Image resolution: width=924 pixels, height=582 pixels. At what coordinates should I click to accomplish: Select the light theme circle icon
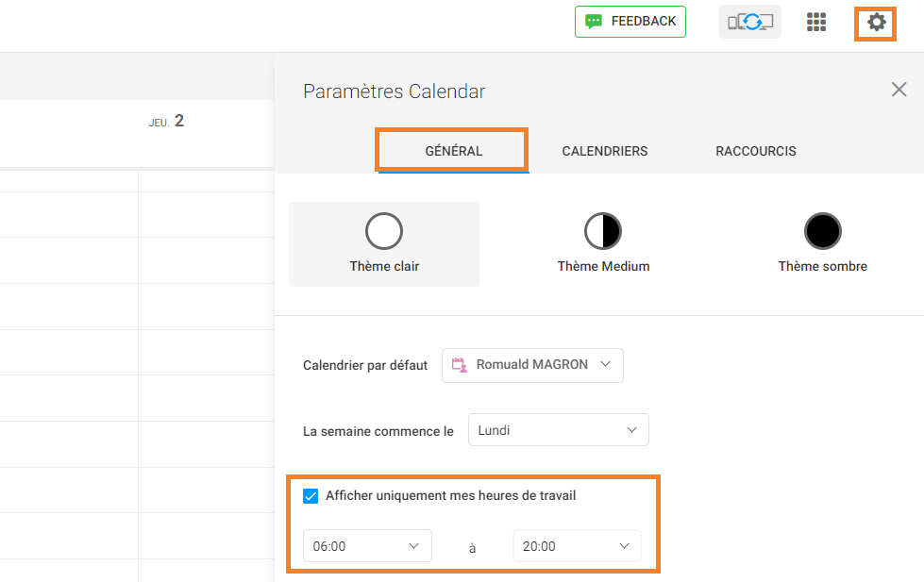click(x=384, y=231)
